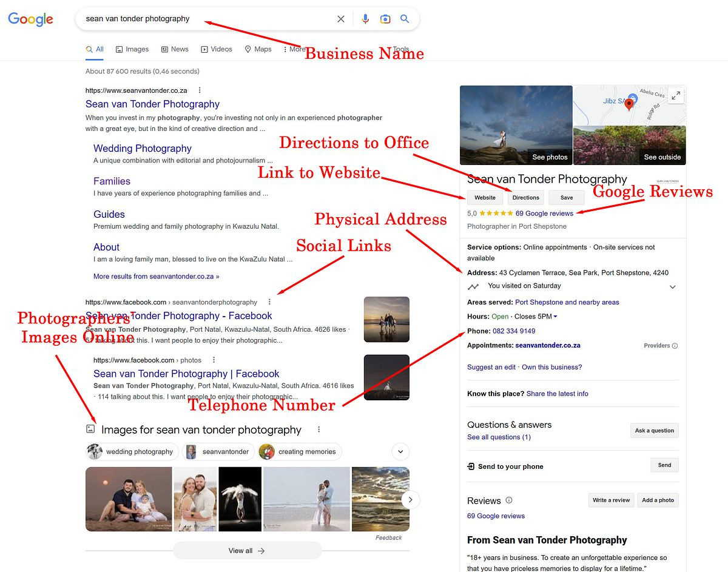Click inside the Google search field
The height and width of the screenshot is (572, 728).
206,19
